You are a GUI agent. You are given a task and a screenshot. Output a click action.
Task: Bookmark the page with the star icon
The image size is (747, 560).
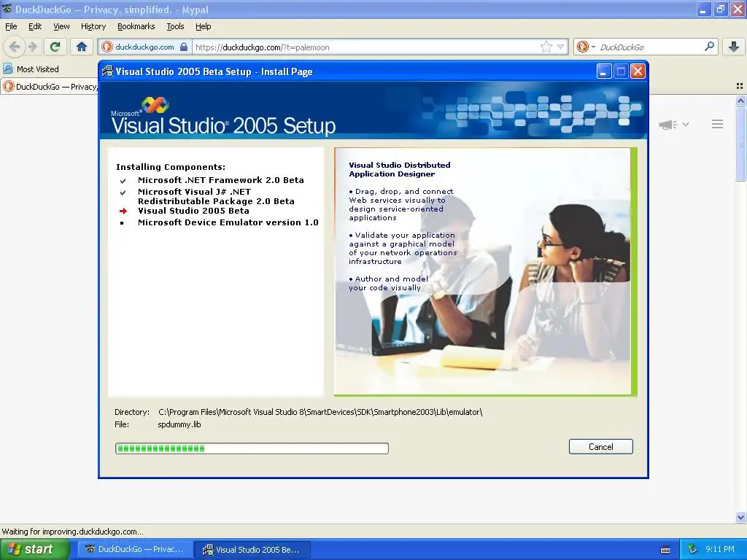click(x=546, y=47)
